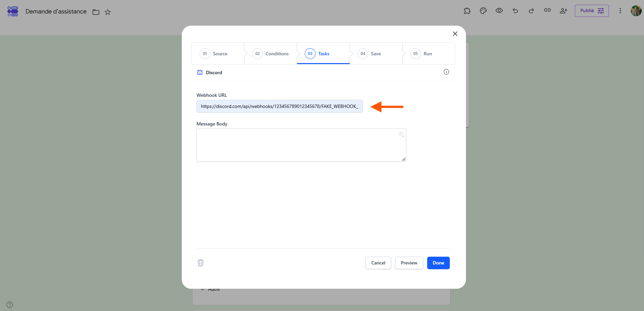
Task: Go to the 01 Source step
Action: click(x=218, y=54)
